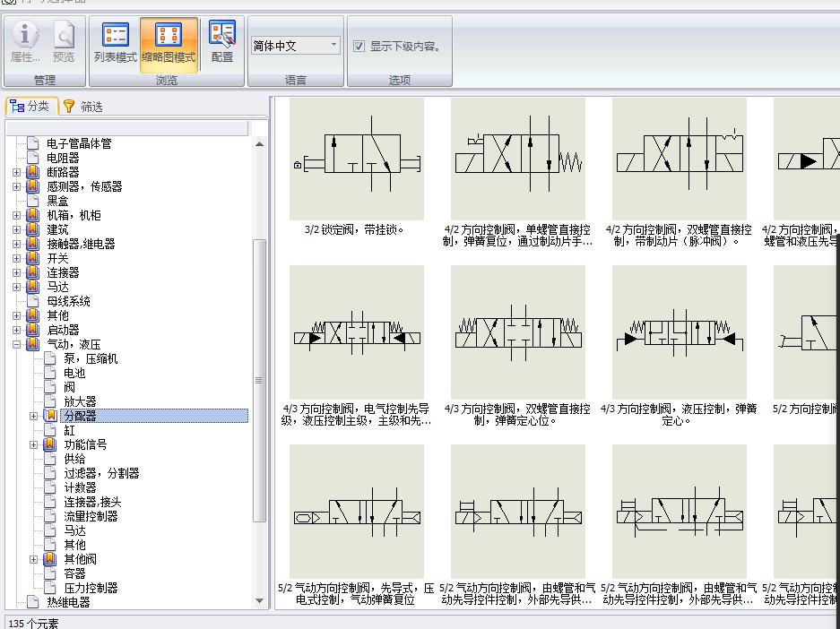Open the 配置 configuration icon

click(222, 36)
